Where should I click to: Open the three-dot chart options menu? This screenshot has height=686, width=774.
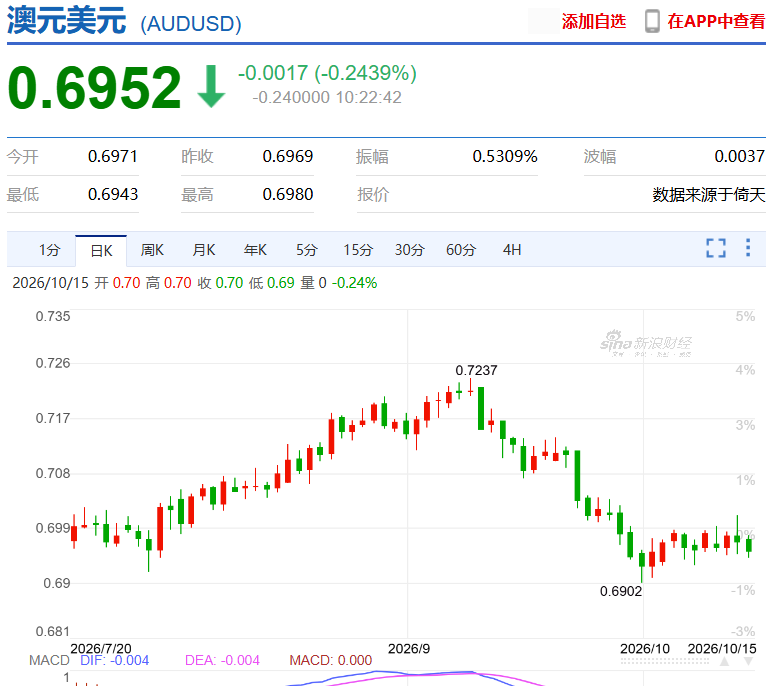coord(748,248)
